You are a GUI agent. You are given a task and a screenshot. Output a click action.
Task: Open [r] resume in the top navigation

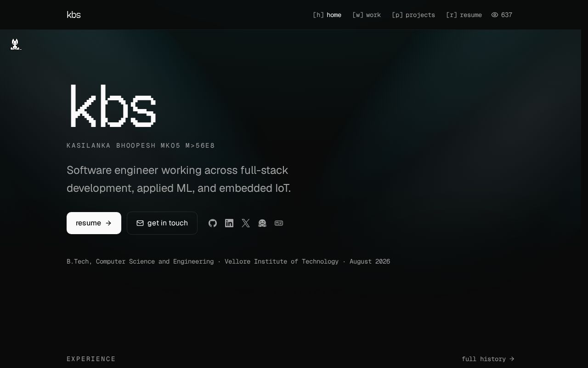click(464, 15)
